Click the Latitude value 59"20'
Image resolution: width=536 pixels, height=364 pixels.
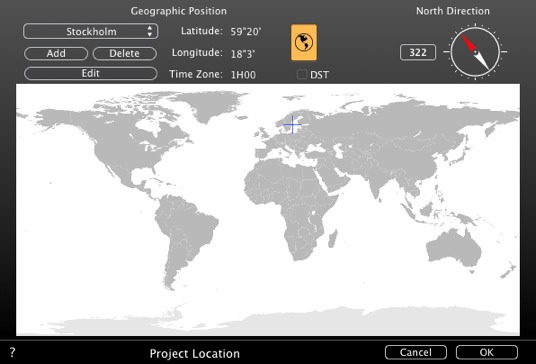pos(246,32)
